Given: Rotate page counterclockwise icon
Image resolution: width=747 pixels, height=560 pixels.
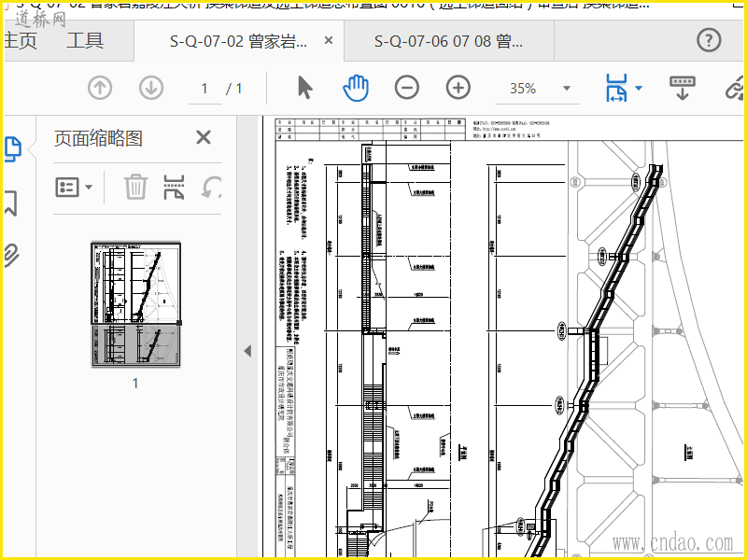Looking at the screenshot, I should click(211, 188).
